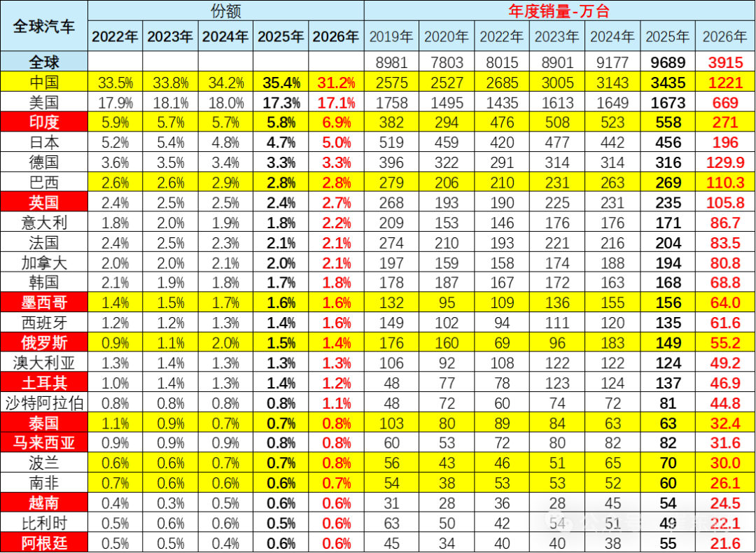This screenshot has height=553, width=756.
Task: Select global 2026 sales value 3915
Action: (725, 62)
